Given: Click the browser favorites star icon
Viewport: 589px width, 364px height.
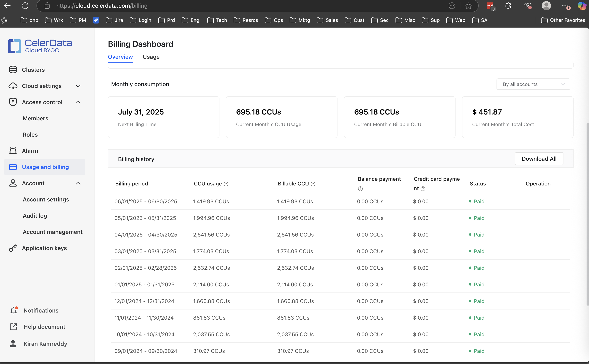Looking at the screenshot, I should tap(468, 6).
